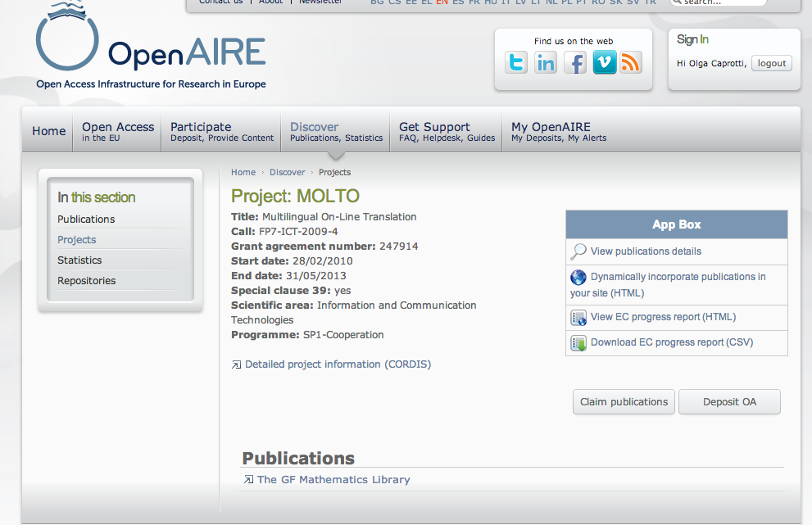The image size is (812, 525).
Task: Click the Programme: SP1-Cooperation line
Action: 307,335
